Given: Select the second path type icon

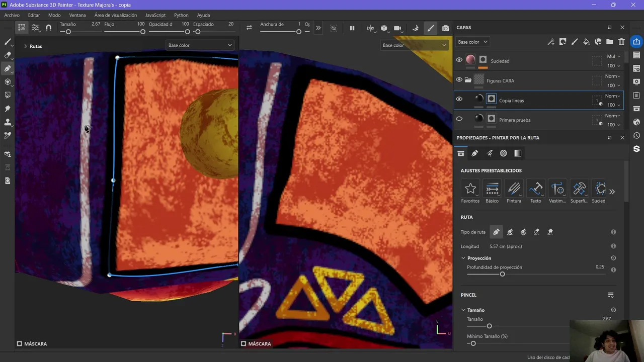Looking at the screenshot, I should click(510, 232).
